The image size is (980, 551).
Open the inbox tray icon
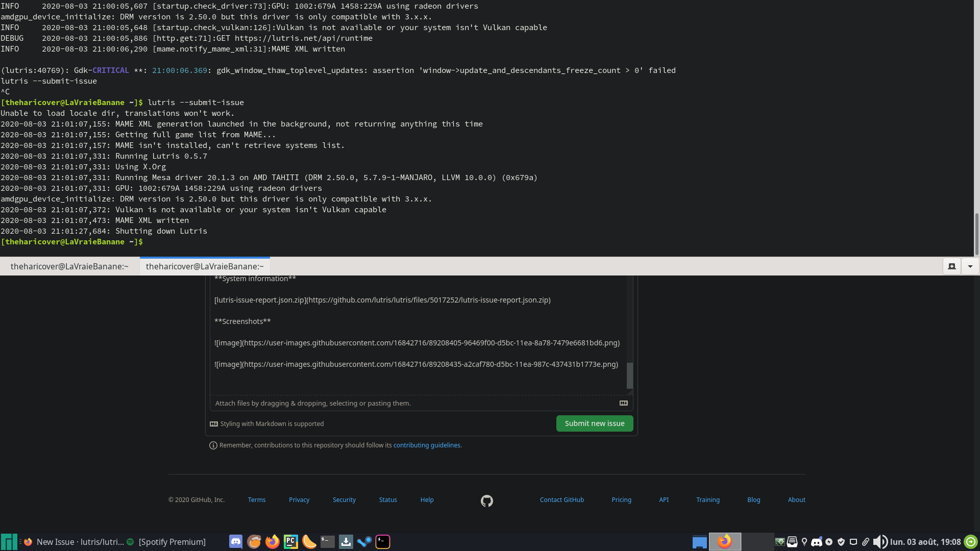(x=792, y=542)
